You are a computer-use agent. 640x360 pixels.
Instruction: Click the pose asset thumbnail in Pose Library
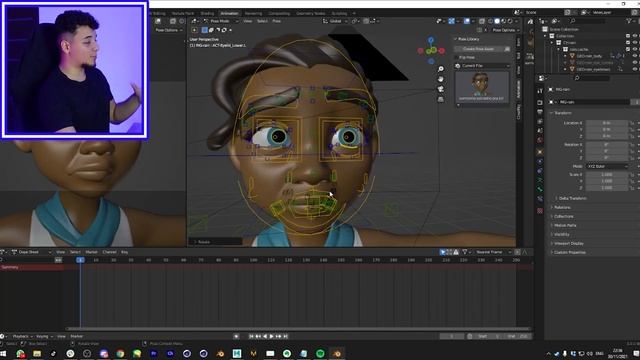point(482,87)
